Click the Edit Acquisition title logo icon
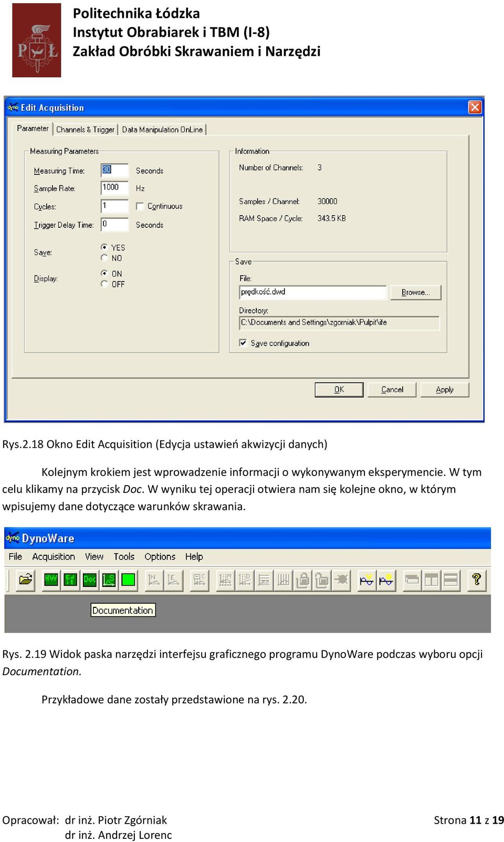504x842 pixels. coord(13,107)
